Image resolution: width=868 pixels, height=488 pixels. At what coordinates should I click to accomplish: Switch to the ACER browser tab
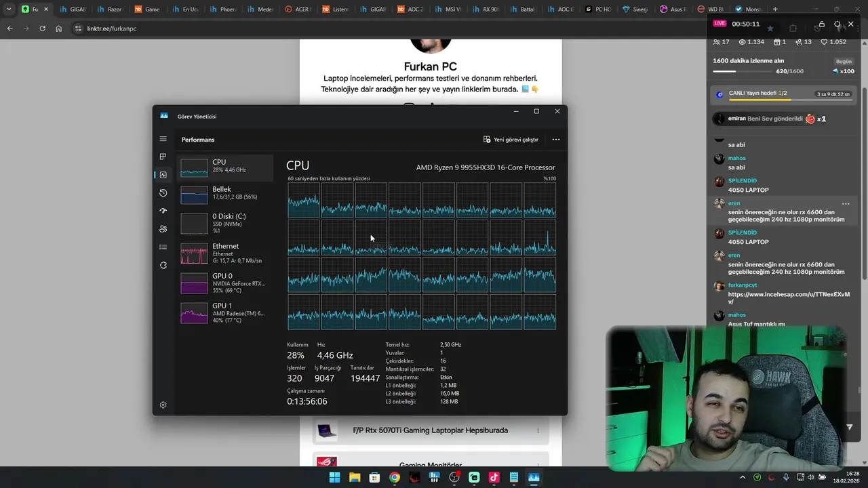click(x=297, y=9)
